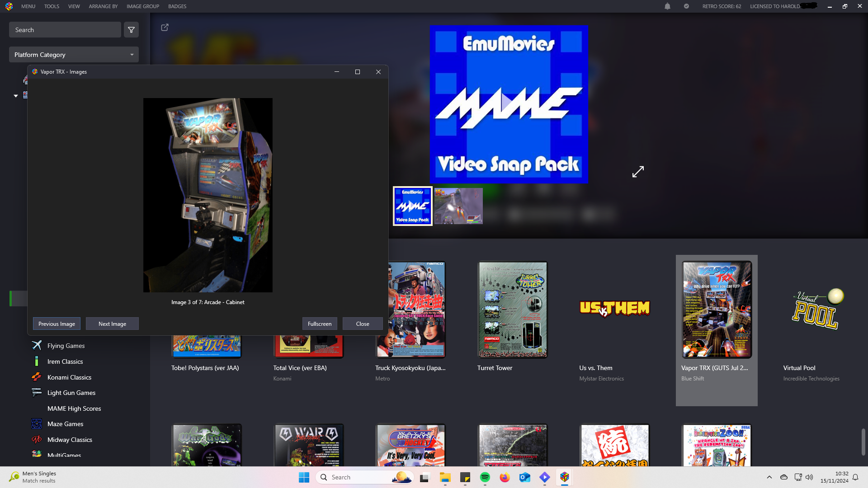Open File Explorer from taskbar
868x488 pixels.
coord(445,477)
